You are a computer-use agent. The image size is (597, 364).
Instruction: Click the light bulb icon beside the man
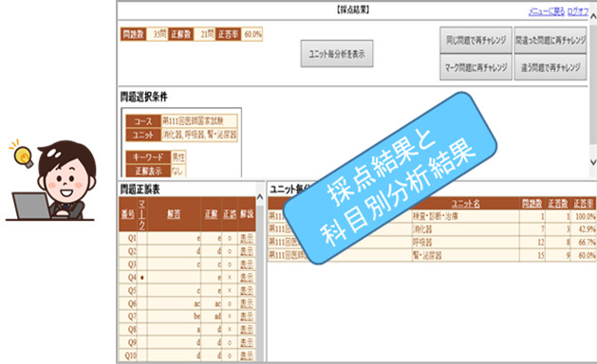click(x=22, y=155)
